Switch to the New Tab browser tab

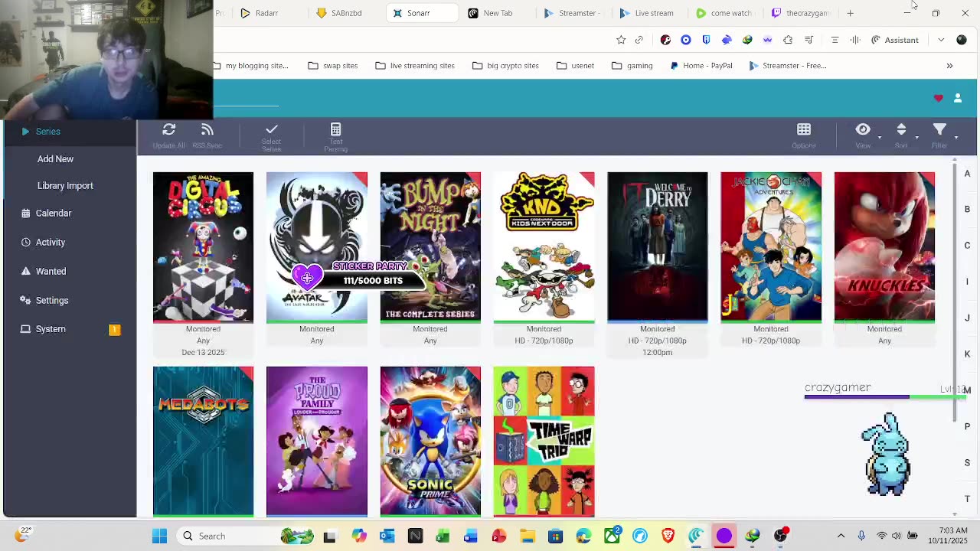pos(491,13)
